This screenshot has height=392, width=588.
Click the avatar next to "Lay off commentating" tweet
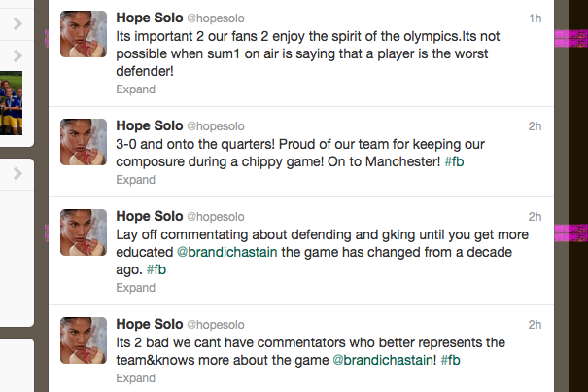(x=83, y=232)
